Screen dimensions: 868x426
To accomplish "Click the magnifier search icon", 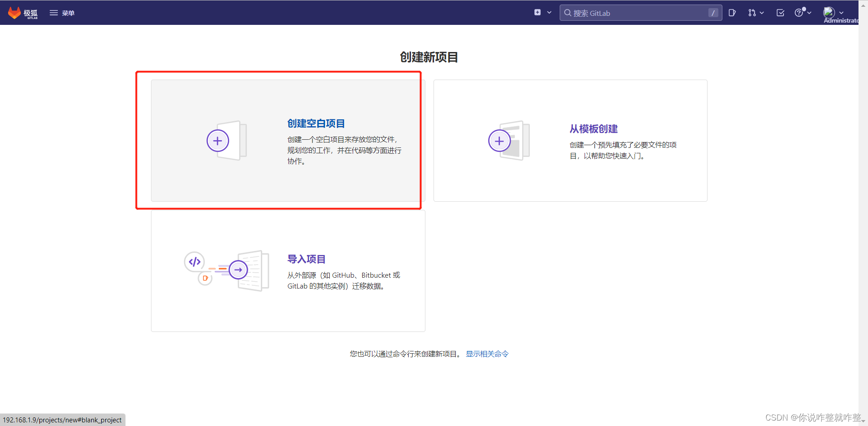I will (x=567, y=13).
